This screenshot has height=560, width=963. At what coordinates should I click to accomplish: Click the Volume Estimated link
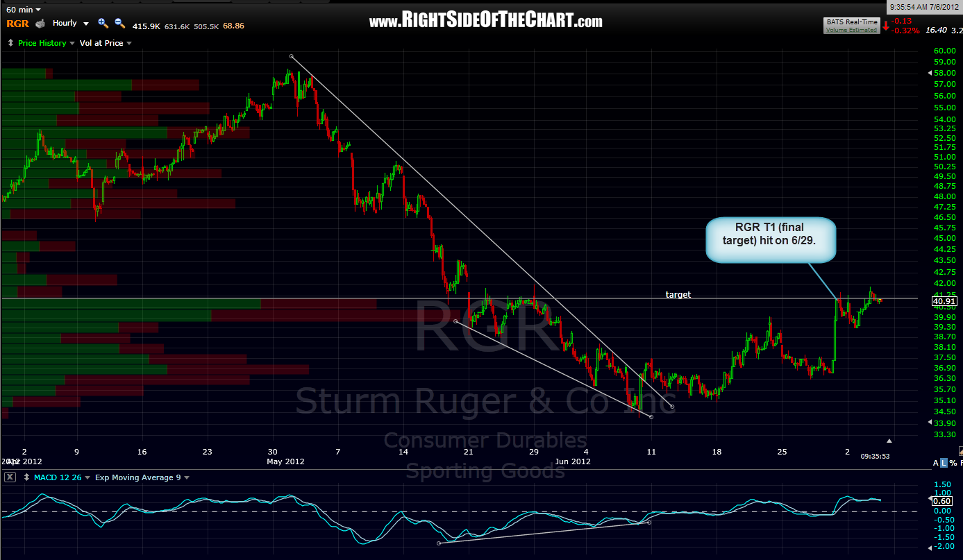click(x=851, y=30)
